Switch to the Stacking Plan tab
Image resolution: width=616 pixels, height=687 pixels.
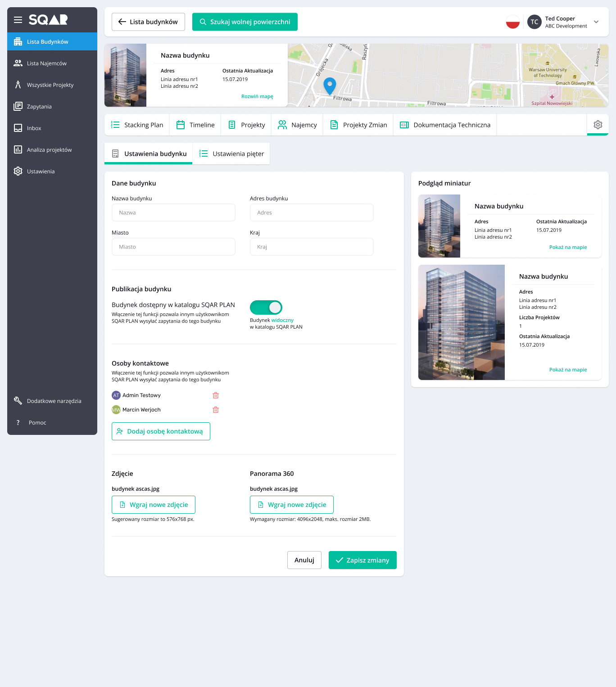coord(137,125)
